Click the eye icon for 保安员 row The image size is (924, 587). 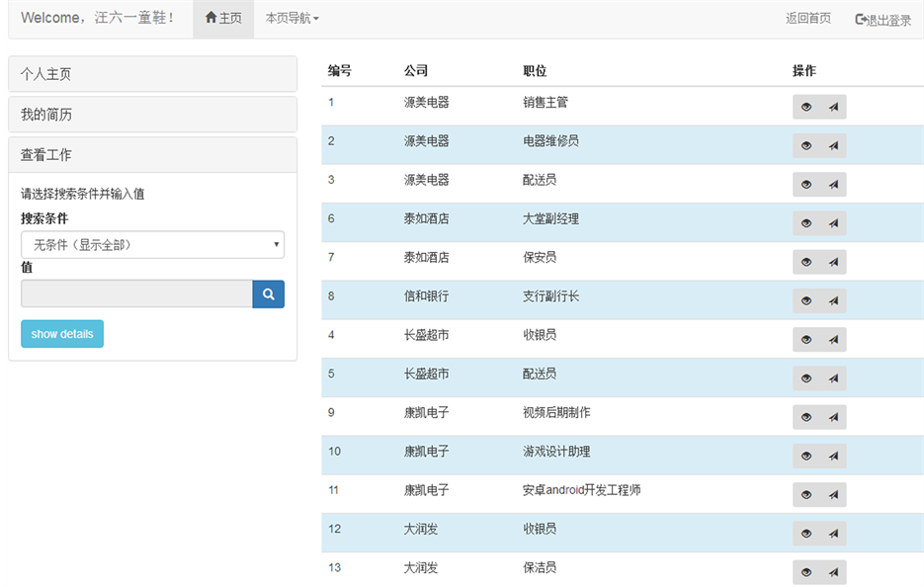pyautogui.click(x=806, y=262)
